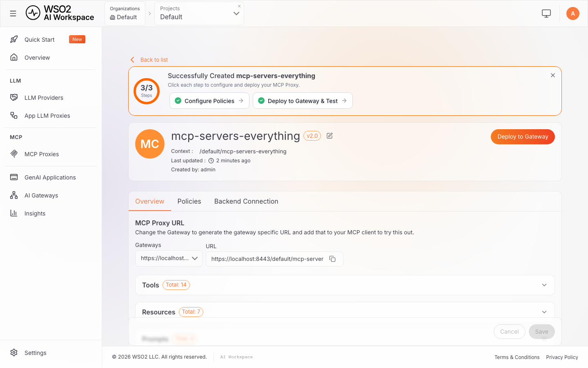The width and height of the screenshot is (588, 368).
Task: Click the 3/3 Steps progress ring
Action: pos(147,91)
